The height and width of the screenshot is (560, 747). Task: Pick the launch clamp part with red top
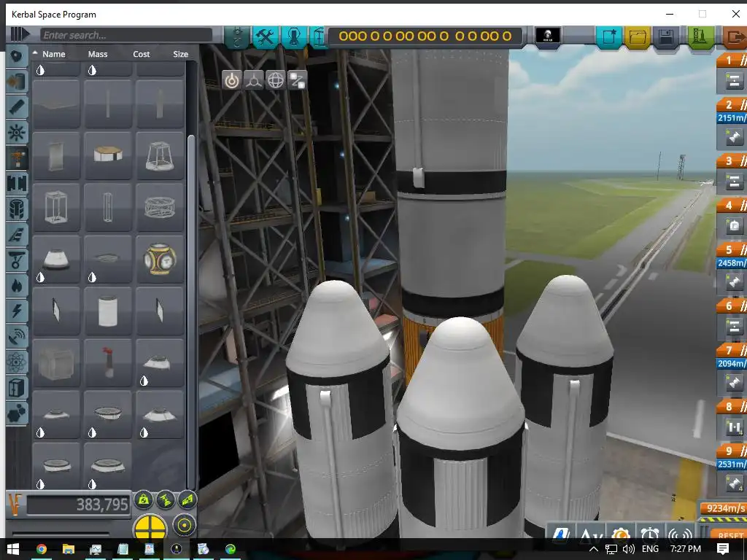pos(108,363)
